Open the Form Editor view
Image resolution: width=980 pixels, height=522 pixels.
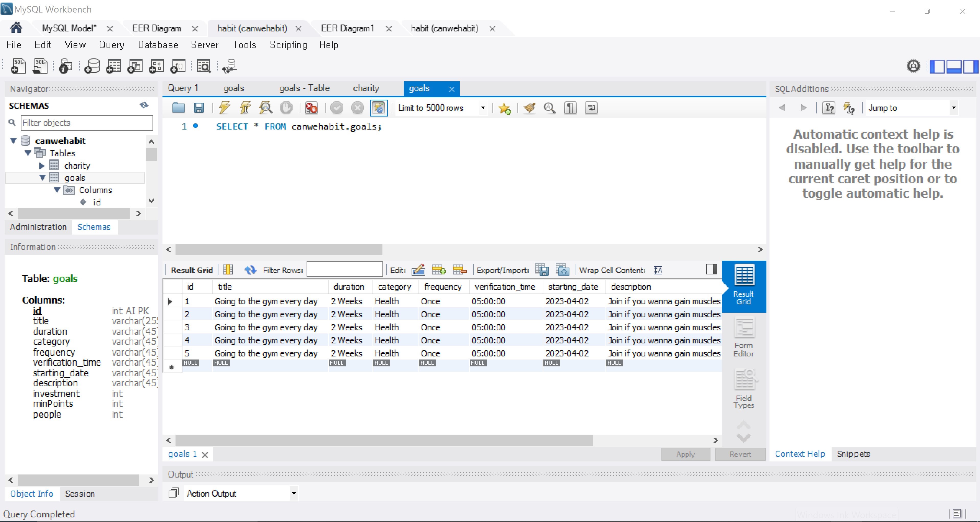pos(743,337)
